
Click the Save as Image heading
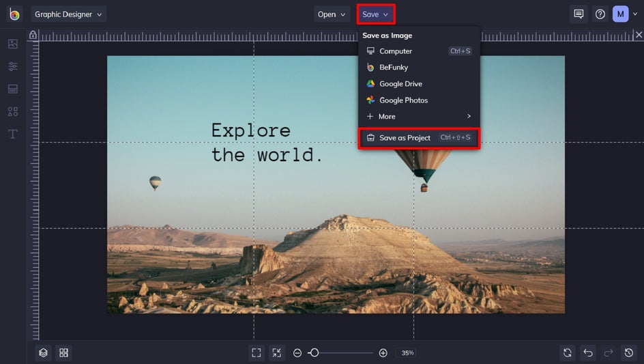tap(387, 36)
